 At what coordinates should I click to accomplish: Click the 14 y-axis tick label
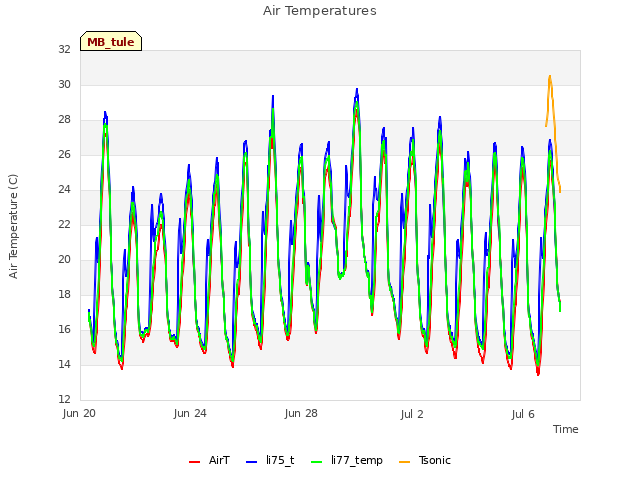pos(64,364)
